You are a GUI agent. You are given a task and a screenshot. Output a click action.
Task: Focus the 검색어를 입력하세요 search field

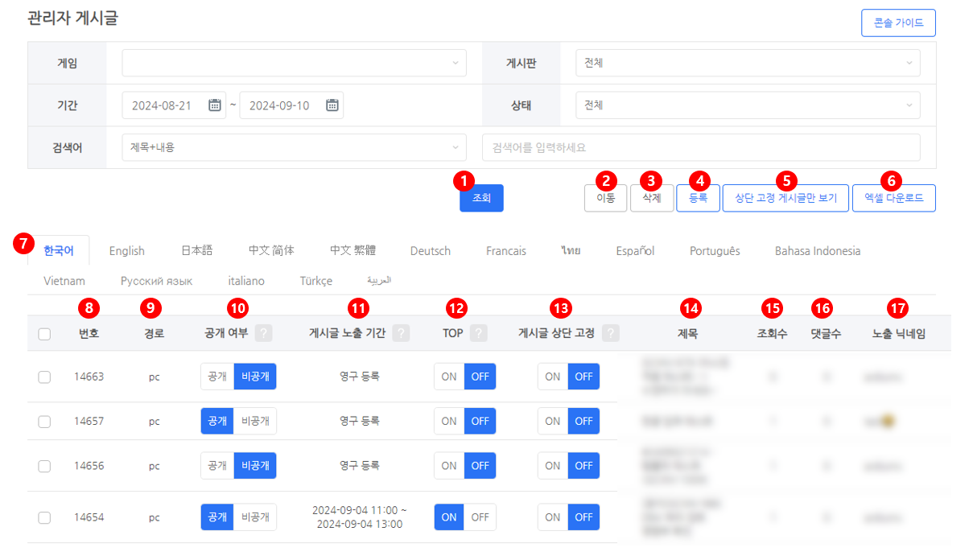pos(700,147)
